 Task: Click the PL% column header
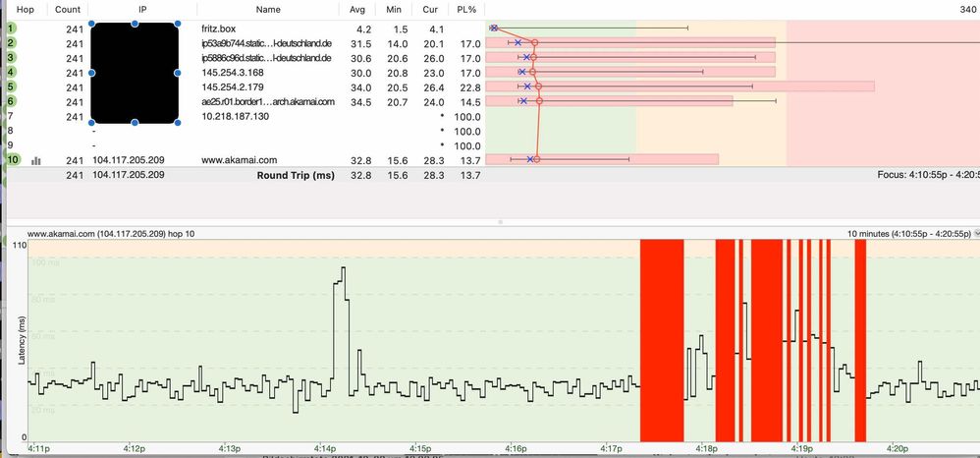click(468, 10)
